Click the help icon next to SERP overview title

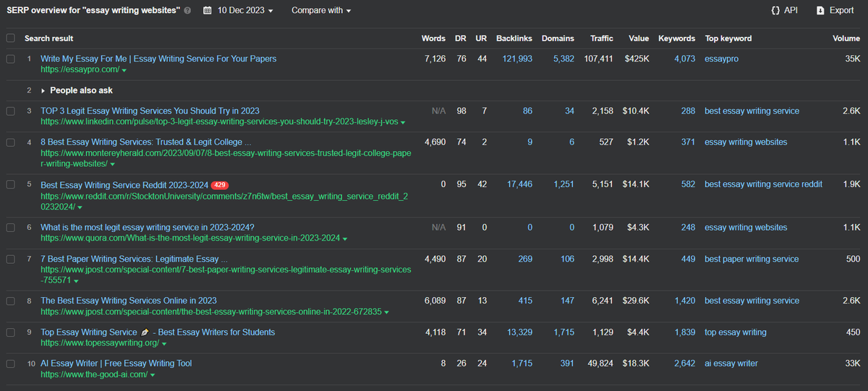pyautogui.click(x=188, y=11)
